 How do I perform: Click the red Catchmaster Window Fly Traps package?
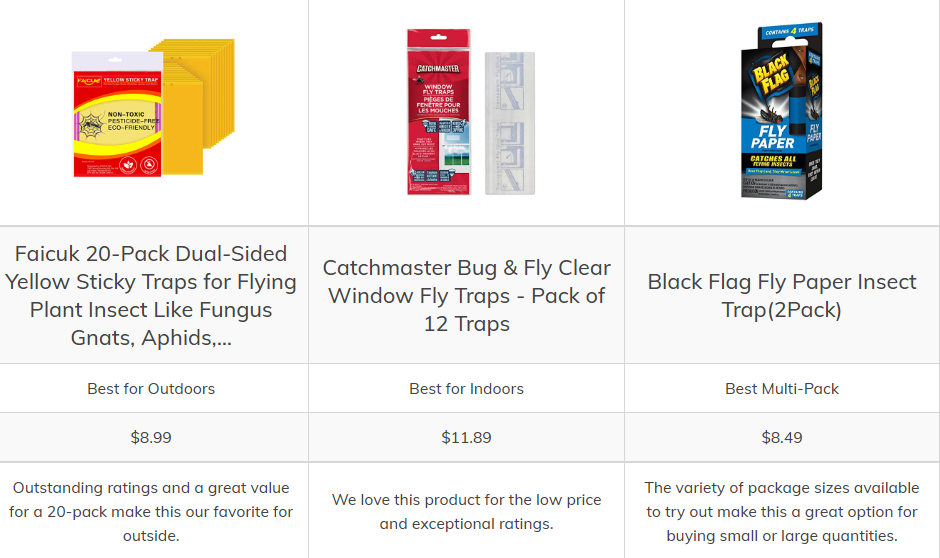point(439,110)
